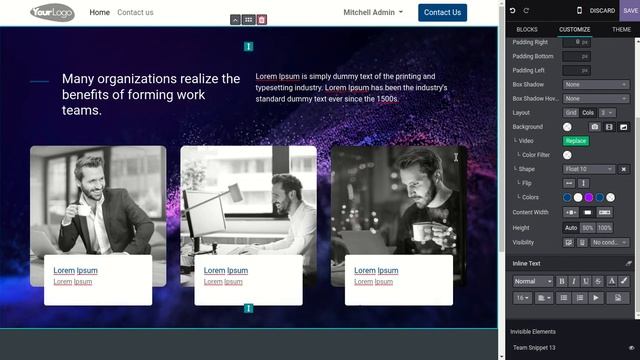Go to Home menu item
Viewport: 640px width, 360px height.
pos(100,12)
